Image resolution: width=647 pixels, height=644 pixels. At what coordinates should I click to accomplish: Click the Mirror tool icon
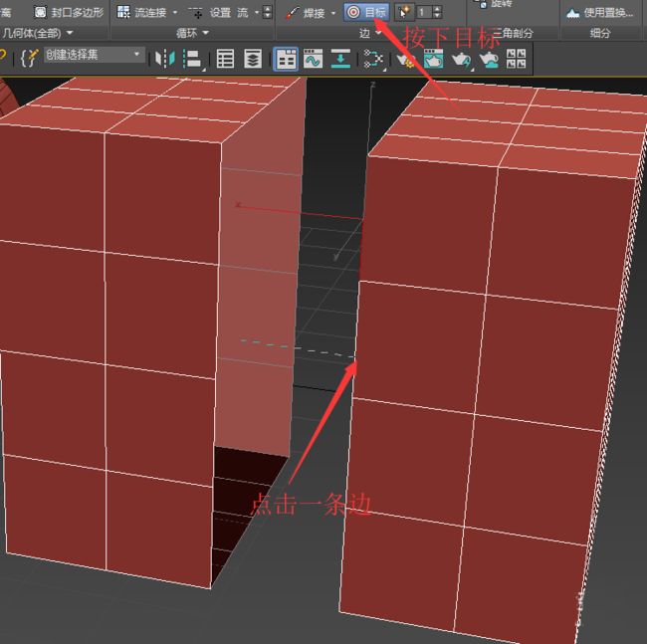(164, 59)
